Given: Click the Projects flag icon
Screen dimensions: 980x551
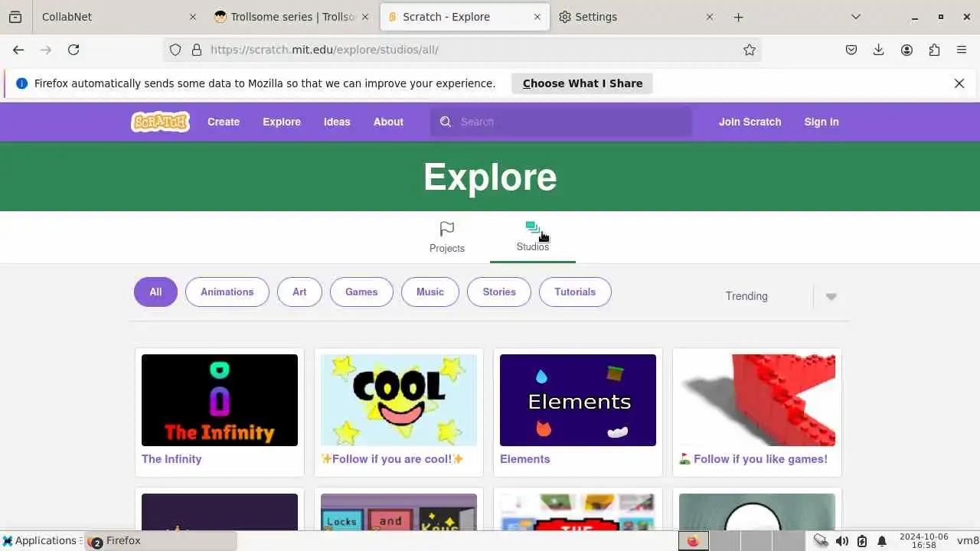Looking at the screenshot, I should click(447, 229).
